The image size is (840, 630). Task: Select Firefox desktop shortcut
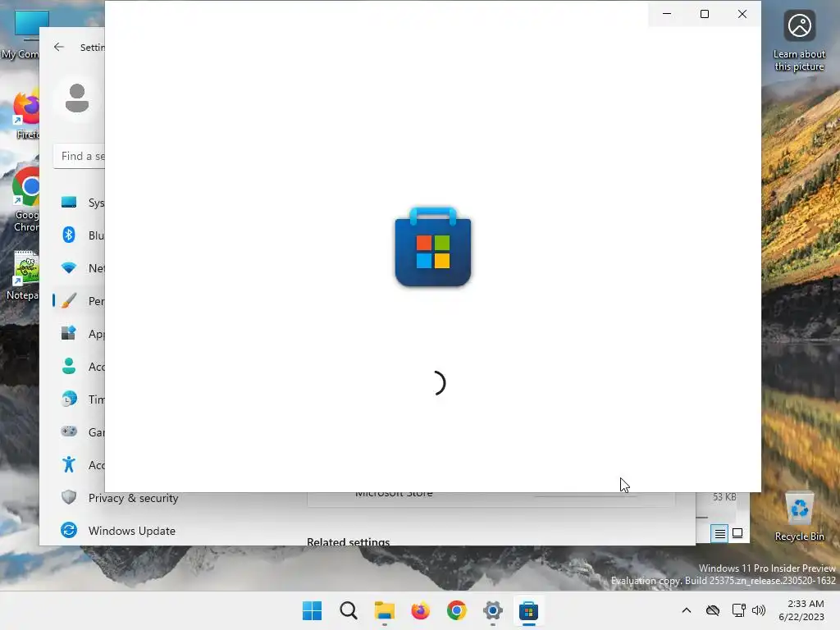27,115
